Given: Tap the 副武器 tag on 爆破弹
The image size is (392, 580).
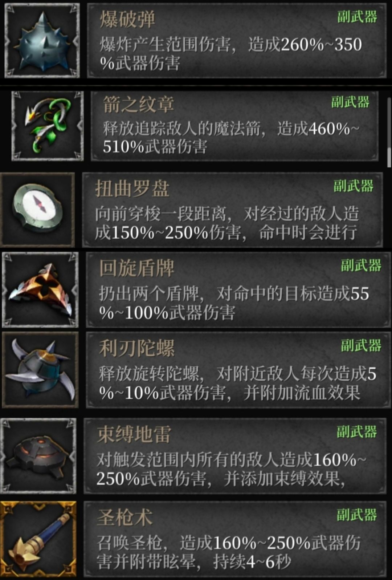Looking at the screenshot, I should coord(357,17).
